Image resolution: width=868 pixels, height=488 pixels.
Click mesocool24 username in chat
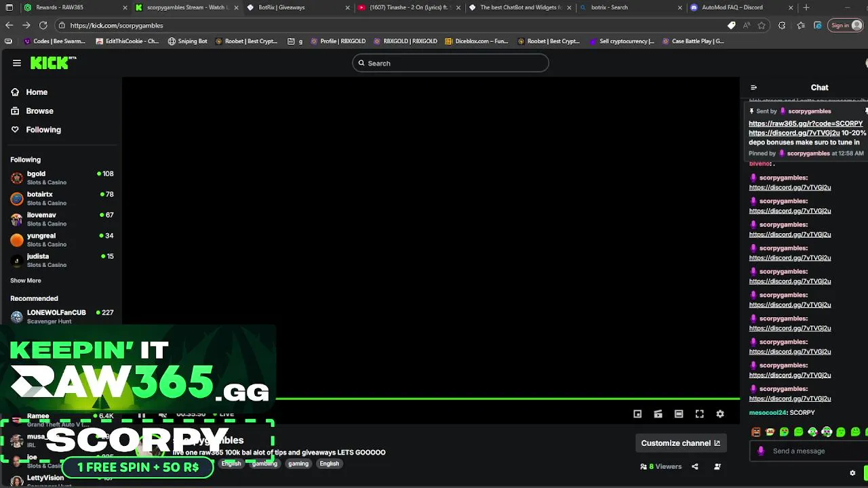click(768, 413)
